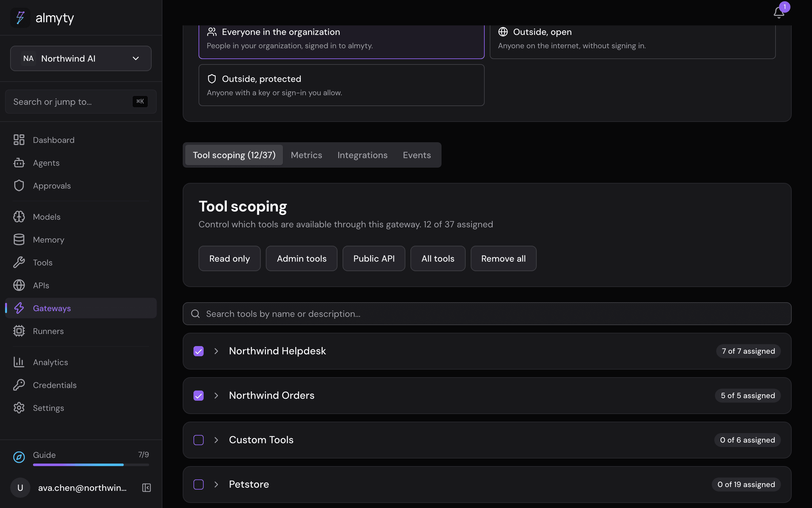This screenshot has width=812, height=508.
Task: Expand the Northwind Orders tool group
Action: click(x=216, y=396)
